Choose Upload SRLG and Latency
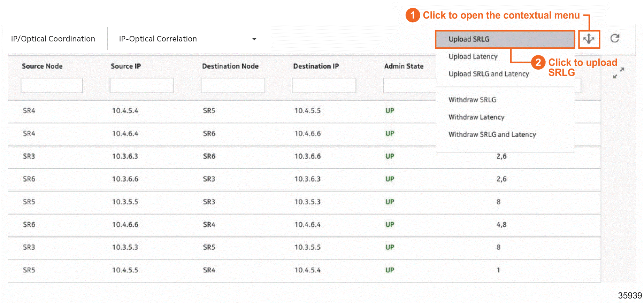This screenshot has height=303, width=644. (489, 74)
